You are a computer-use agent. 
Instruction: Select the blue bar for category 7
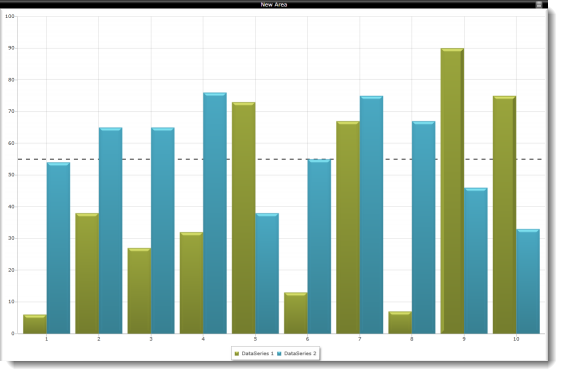pos(371,215)
